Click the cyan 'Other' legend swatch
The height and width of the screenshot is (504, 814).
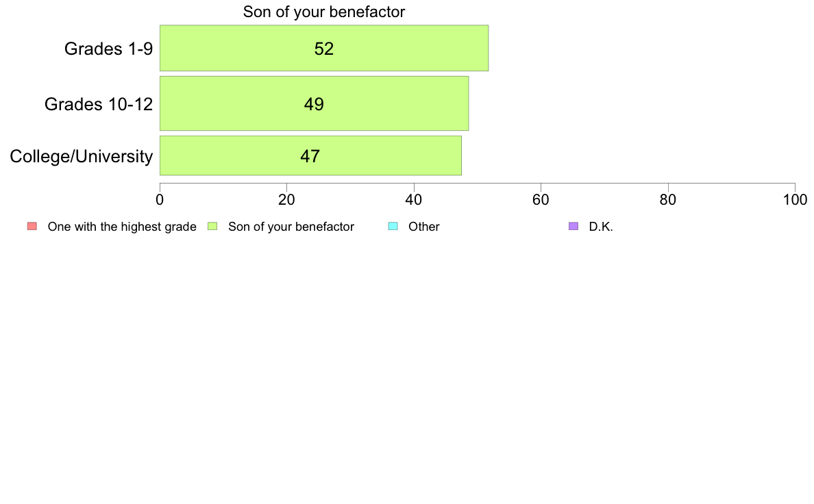393,226
